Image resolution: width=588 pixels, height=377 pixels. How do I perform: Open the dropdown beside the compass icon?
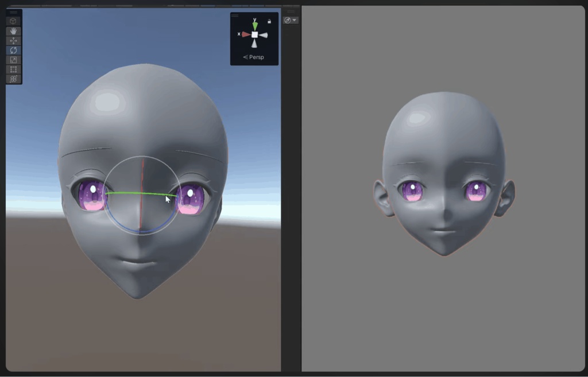pyautogui.click(x=294, y=20)
